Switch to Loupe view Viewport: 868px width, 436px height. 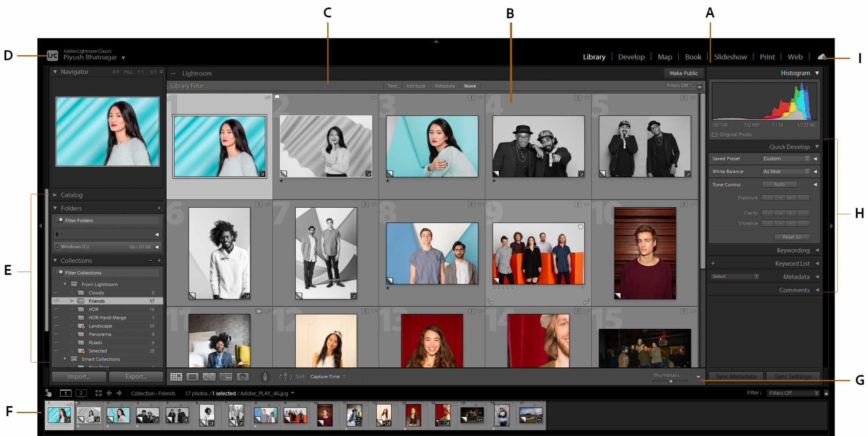pos(193,377)
